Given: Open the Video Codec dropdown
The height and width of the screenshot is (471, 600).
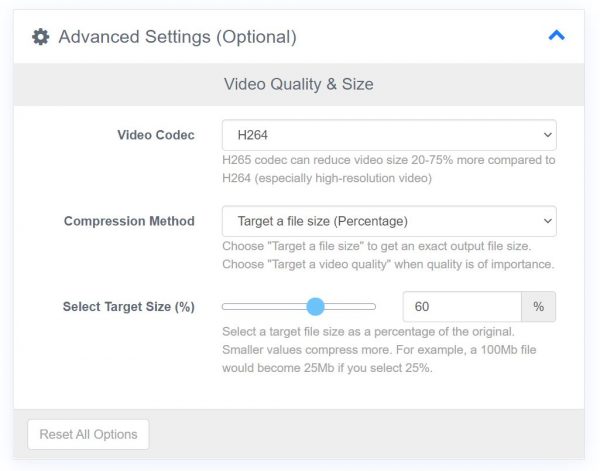Looking at the screenshot, I should point(389,135).
